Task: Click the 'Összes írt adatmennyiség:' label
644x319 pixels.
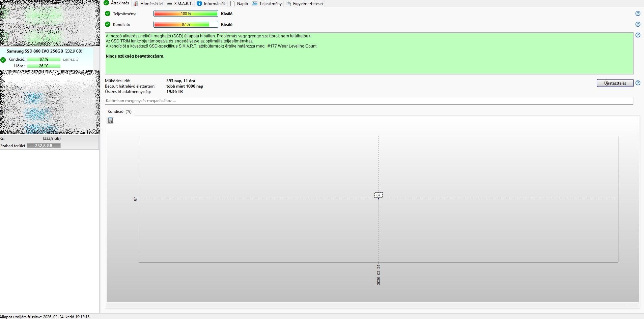Action: pyautogui.click(x=128, y=92)
